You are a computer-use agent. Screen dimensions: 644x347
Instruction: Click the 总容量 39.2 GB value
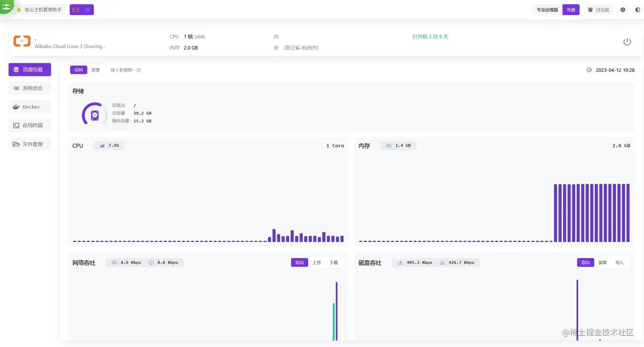(142, 113)
